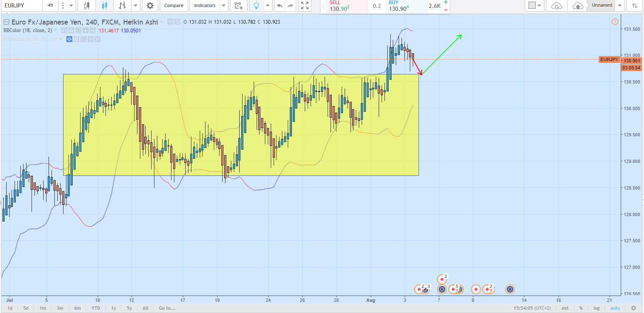This screenshot has height=313, width=644.
Task: Click the 15:54:05 (UTC+2) timezone clock
Action: coord(533,308)
